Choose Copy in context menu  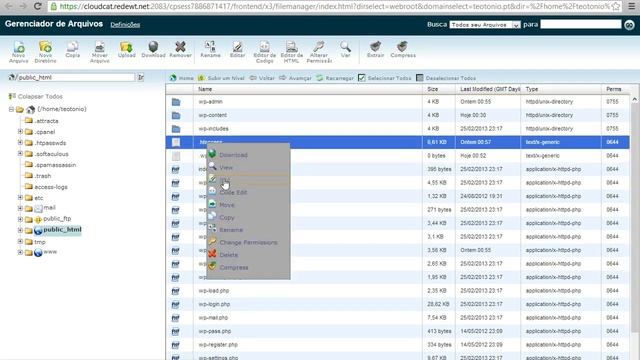pyautogui.click(x=248, y=218)
